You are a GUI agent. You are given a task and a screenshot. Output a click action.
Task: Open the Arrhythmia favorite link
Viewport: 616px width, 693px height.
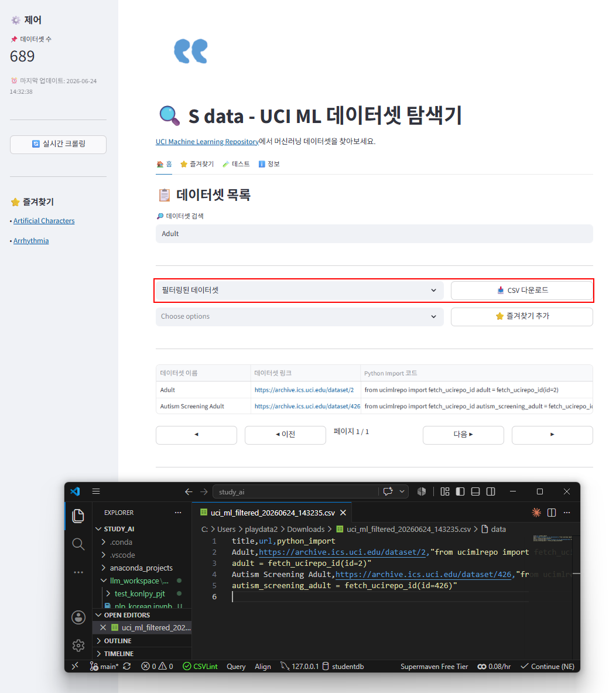(31, 240)
